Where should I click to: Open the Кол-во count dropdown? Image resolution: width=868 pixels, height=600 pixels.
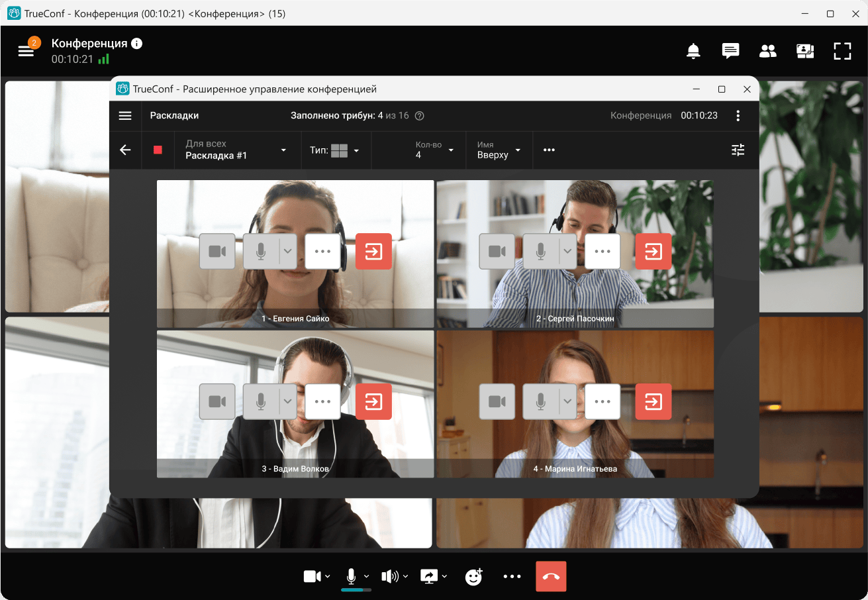pyautogui.click(x=434, y=150)
